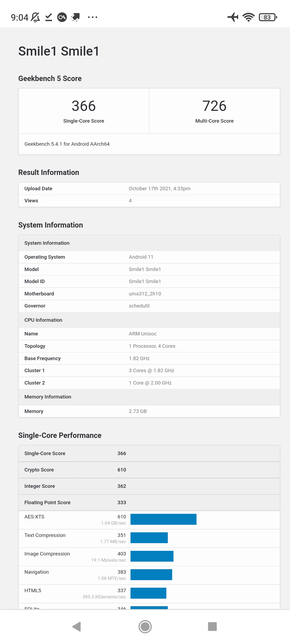Tap the Motherboard ums312_2h10 row
This screenshot has width=290, height=644.
click(149, 294)
